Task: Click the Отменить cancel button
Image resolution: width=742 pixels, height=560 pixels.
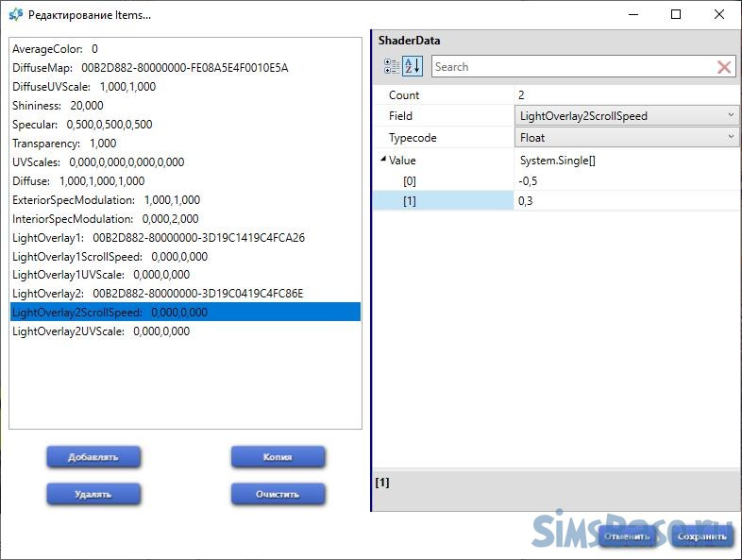Action: click(627, 537)
